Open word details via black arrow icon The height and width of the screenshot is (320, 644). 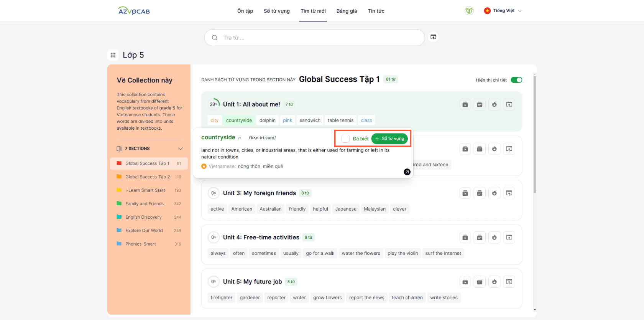[x=407, y=172]
